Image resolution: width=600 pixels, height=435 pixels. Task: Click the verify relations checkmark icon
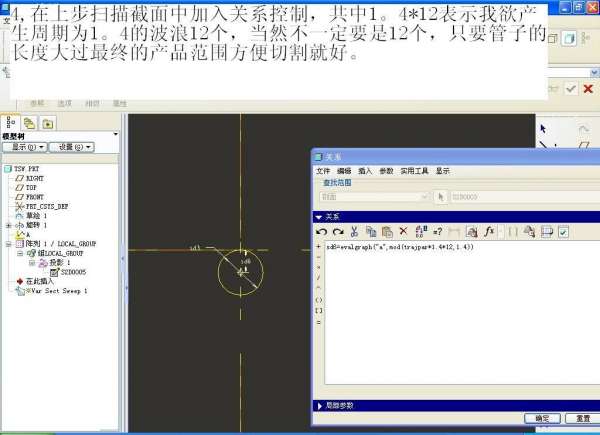(x=563, y=232)
